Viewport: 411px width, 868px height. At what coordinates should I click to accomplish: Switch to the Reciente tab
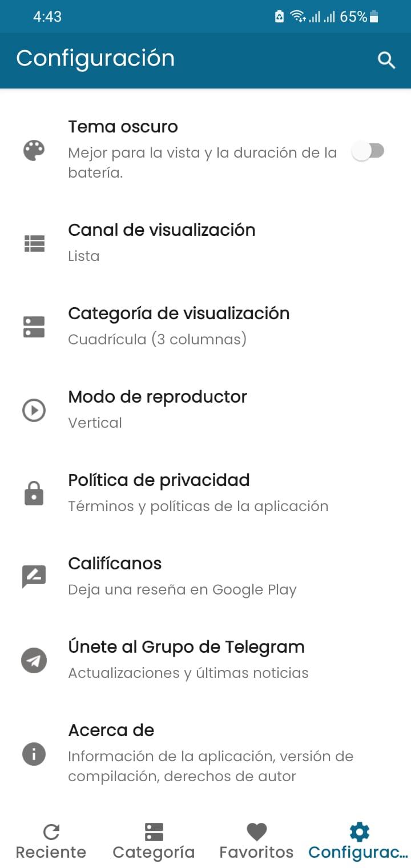point(51,842)
